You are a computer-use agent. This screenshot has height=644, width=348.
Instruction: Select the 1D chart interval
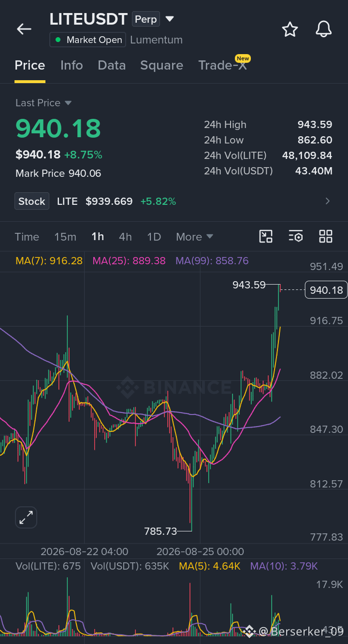tap(154, 237)
